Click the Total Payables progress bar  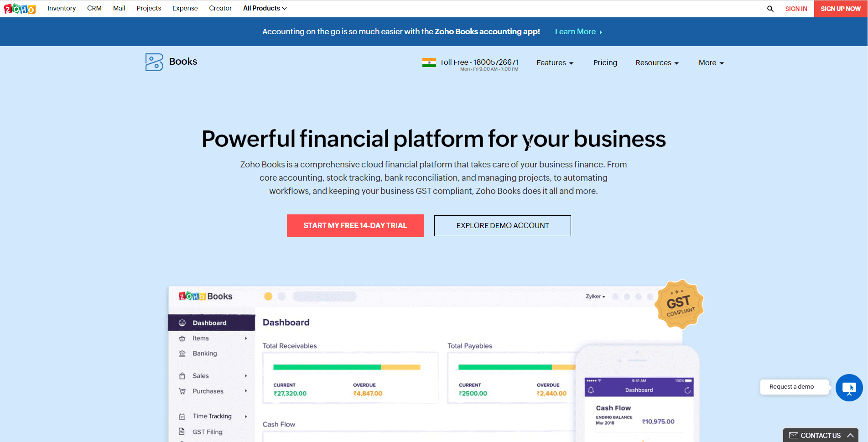click(517, 367)
